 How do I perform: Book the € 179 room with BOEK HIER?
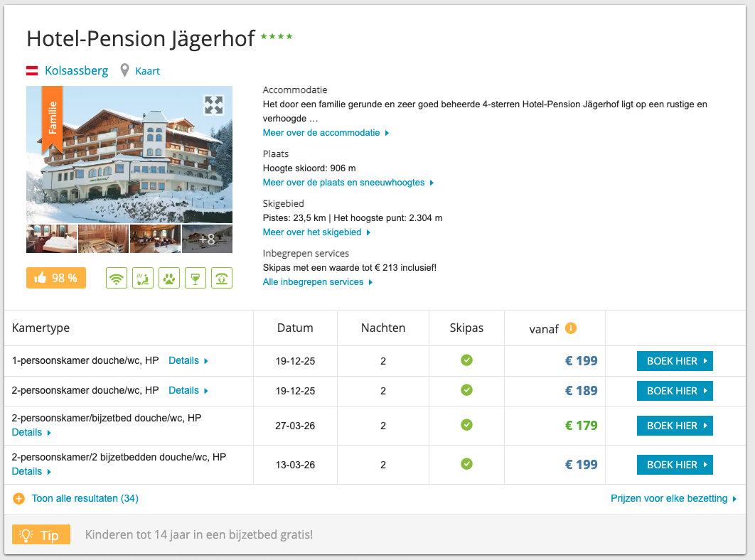(x=674, y=426)
